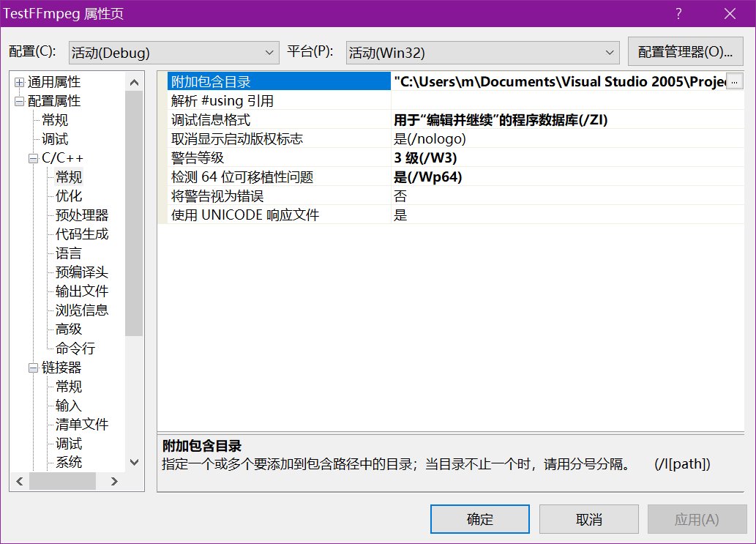Select 优化 under C/C++
The image size is (756, 544).
click(69, 196)
